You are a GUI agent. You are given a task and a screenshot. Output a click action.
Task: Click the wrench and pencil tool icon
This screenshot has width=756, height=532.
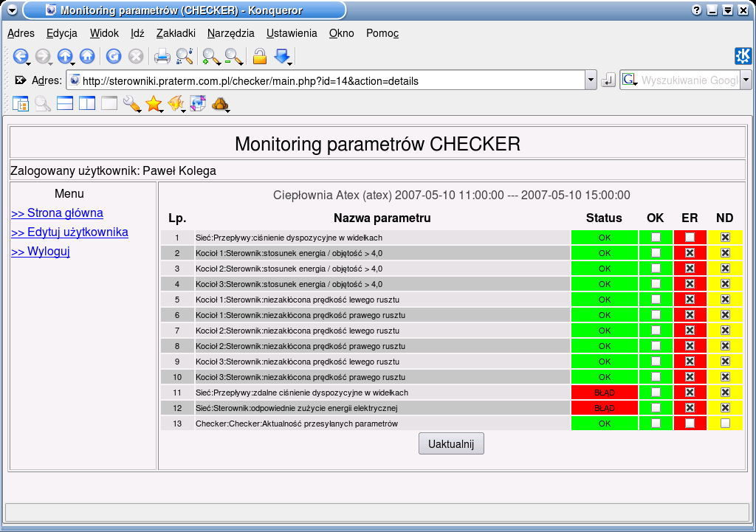(131, 103)
